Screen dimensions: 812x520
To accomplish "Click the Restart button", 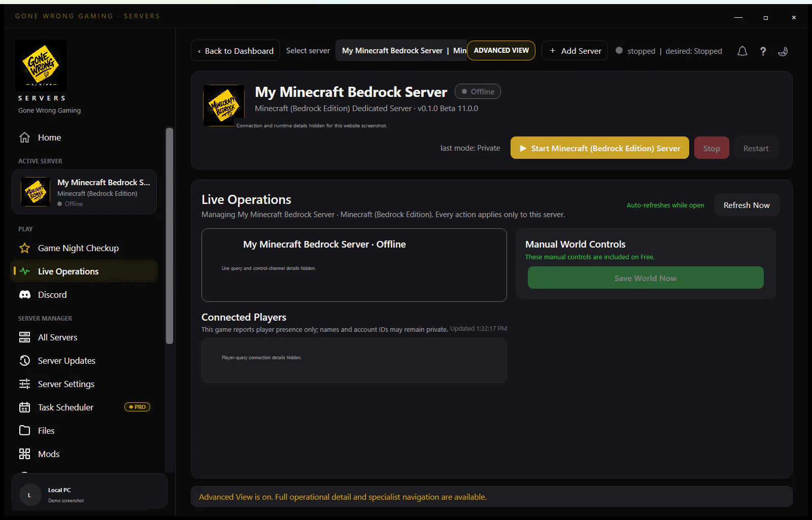I will click(x=756, y=148).
